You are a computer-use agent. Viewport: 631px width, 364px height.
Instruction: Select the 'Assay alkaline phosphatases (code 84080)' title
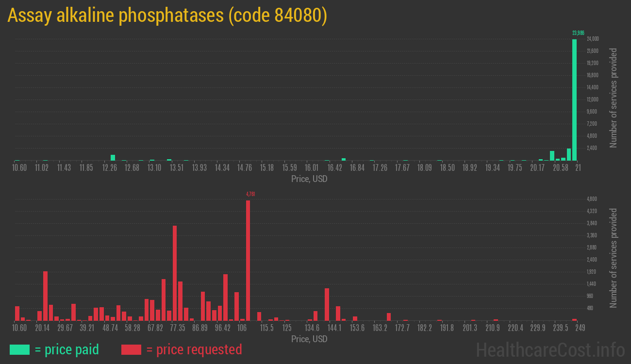click(168, 15)
